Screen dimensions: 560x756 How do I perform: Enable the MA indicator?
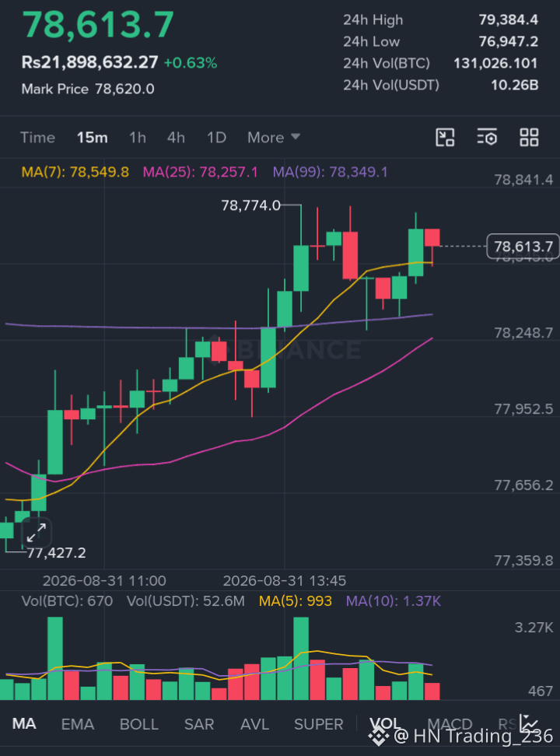click(24, 723)
